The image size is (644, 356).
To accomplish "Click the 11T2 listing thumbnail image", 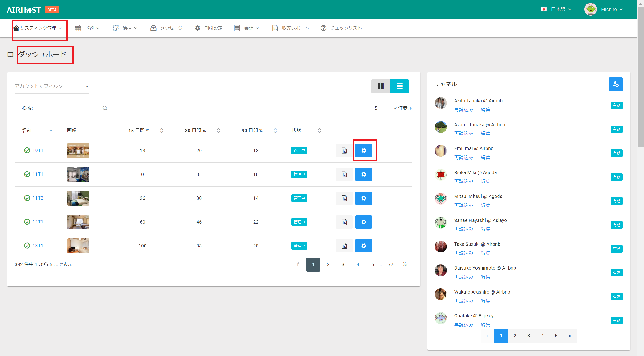I will tap(78, 198).
